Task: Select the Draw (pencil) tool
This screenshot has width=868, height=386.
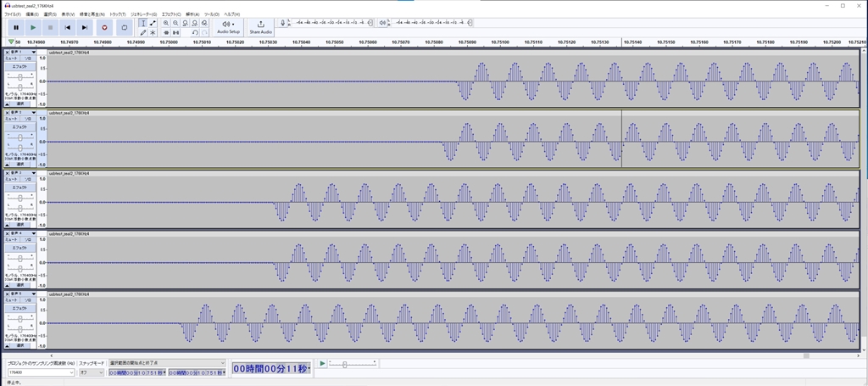Action: (x=142, y=32)
